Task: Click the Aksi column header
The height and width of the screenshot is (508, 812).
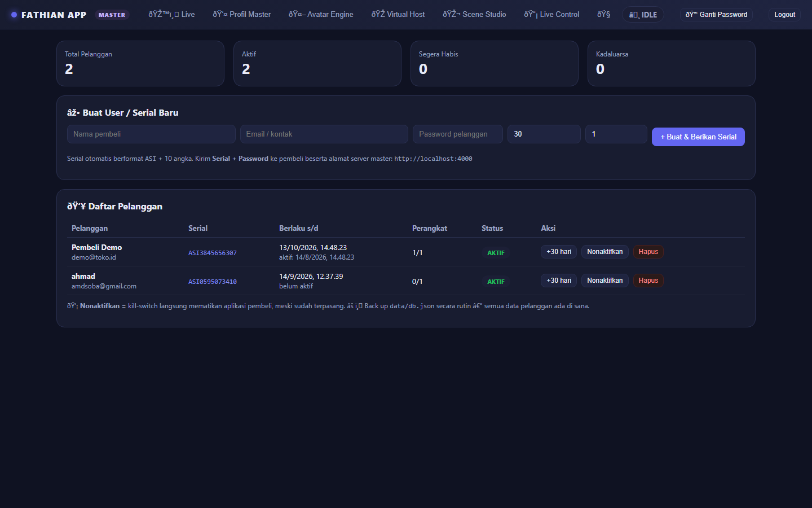Action: point(548,229)
